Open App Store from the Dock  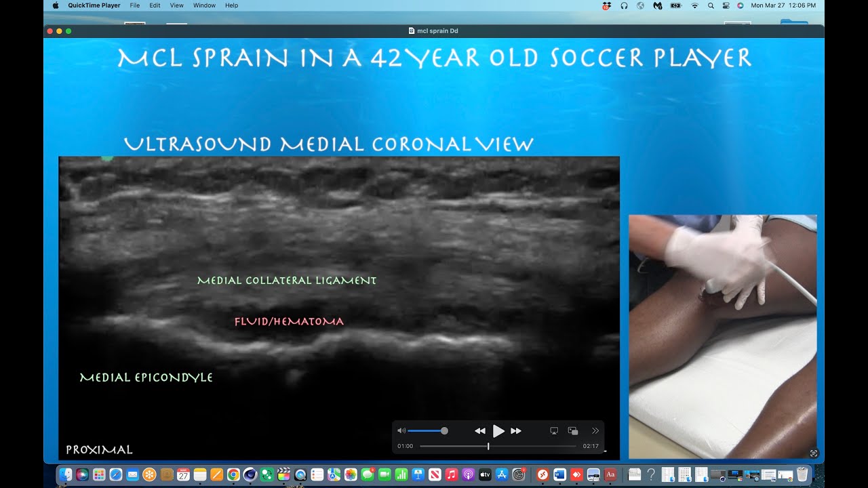click(502, 474)
